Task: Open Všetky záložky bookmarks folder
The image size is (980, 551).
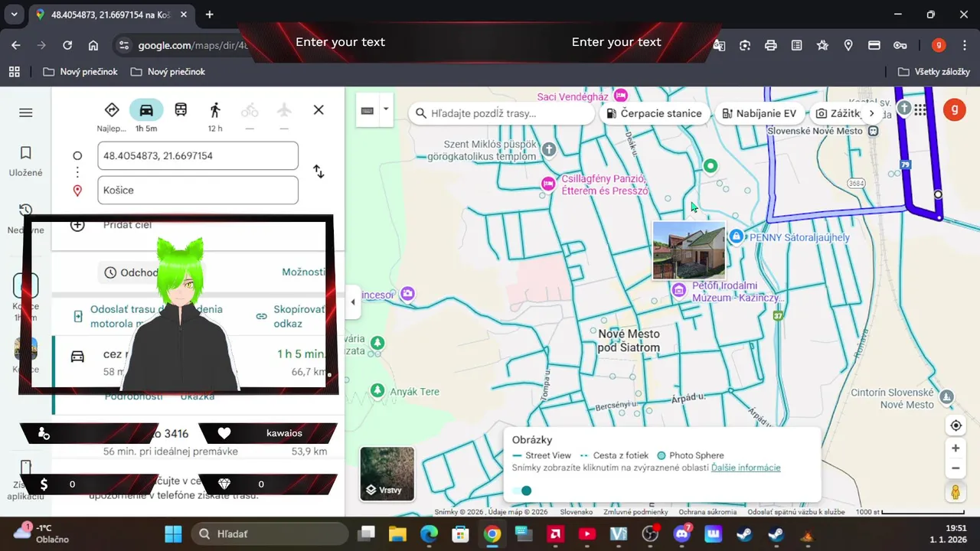Action: [x=934, y=71]
